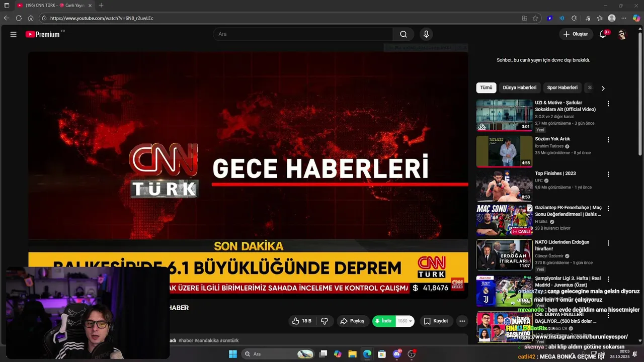
Task: Open Copilot sidebar icon
Action: tap(636, 18)
